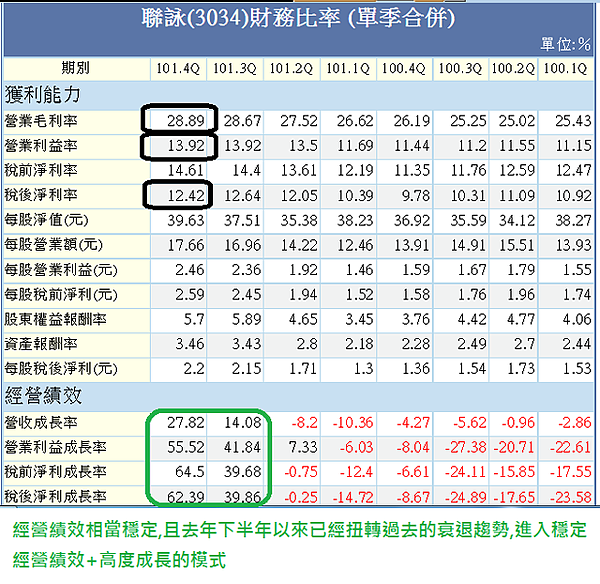This screenshot has height=584, width=600.
Task: Select the revenue growth value 14.08
Action: point(243,423)
